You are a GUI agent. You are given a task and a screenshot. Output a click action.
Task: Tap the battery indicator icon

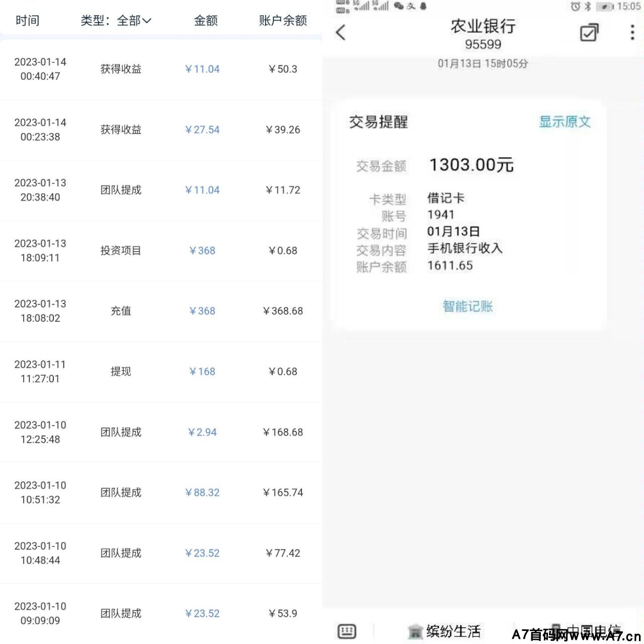point(604,7)
